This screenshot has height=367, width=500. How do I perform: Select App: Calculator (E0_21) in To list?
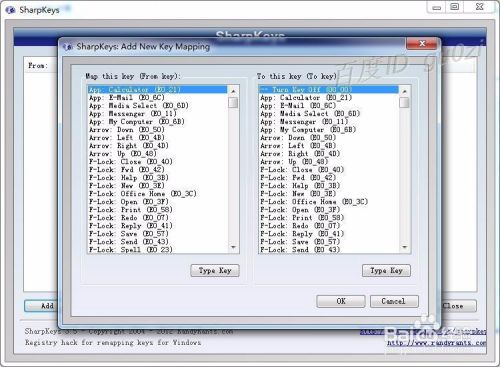tap(329, 98)
